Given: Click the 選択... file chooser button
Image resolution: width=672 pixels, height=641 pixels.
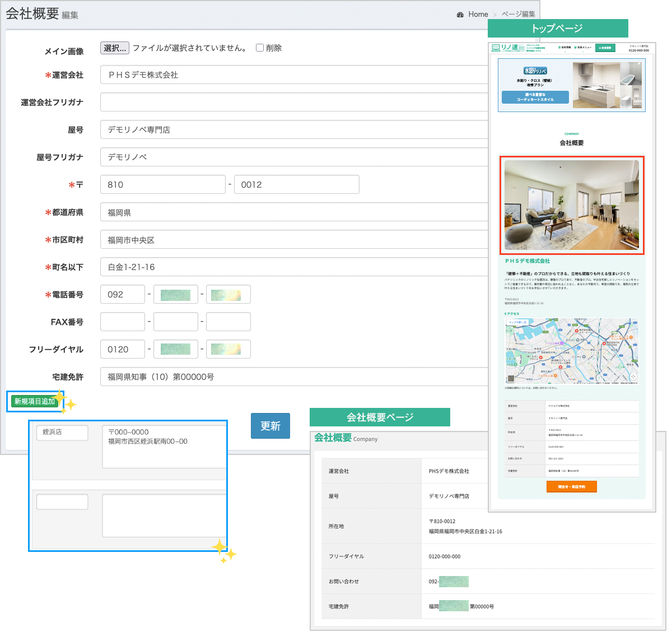Looking at the screenshot, I should (x=115, y=48).
